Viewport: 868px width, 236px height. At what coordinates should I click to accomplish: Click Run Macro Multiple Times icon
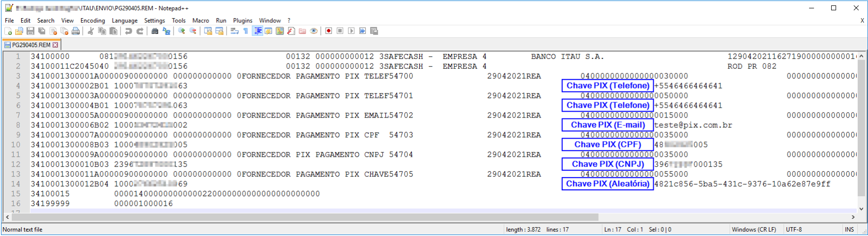coord(363,31)
